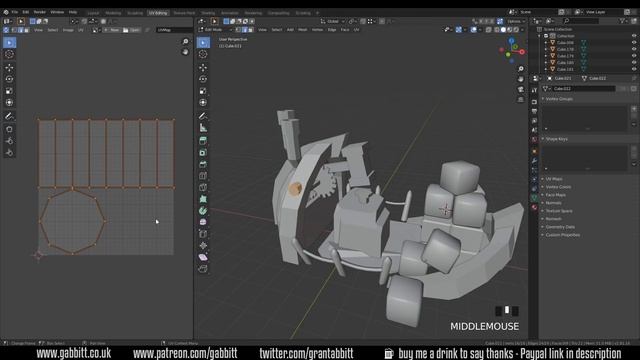Select the 3D viewport annotate tool

(x=203, y=116)
